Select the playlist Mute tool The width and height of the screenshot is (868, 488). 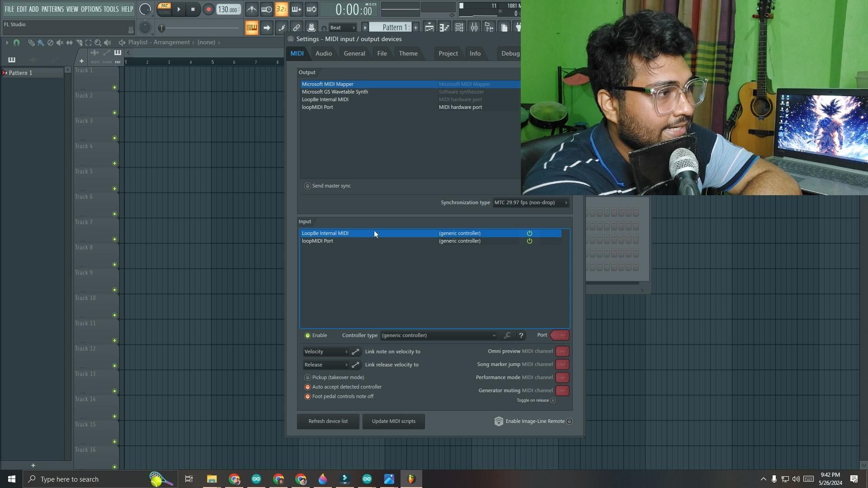[60, 42]
